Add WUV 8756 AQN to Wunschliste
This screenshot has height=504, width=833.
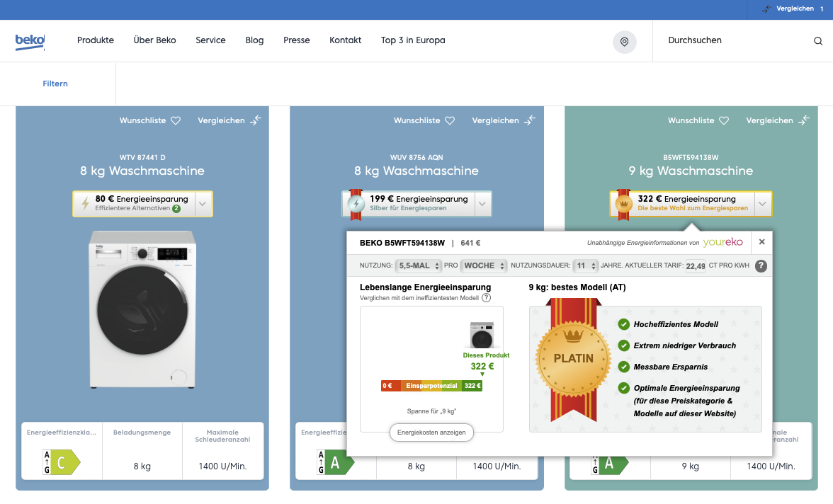click(x=424, y=120)
